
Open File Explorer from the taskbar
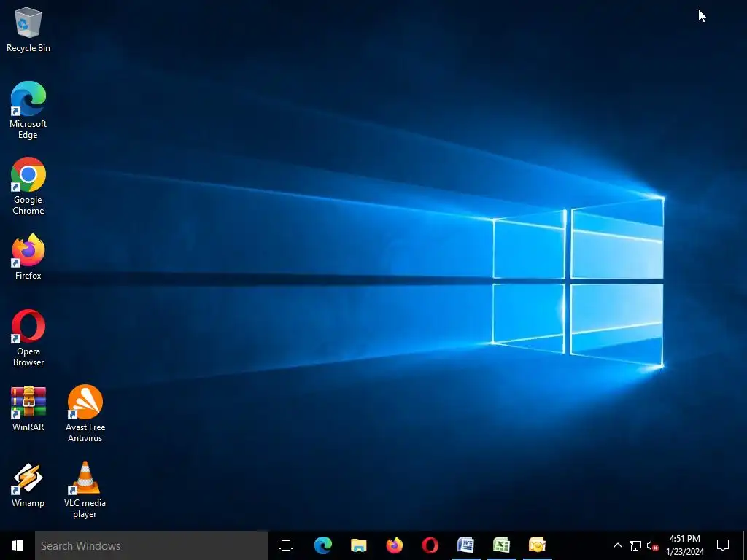click(x=359, y=545)
